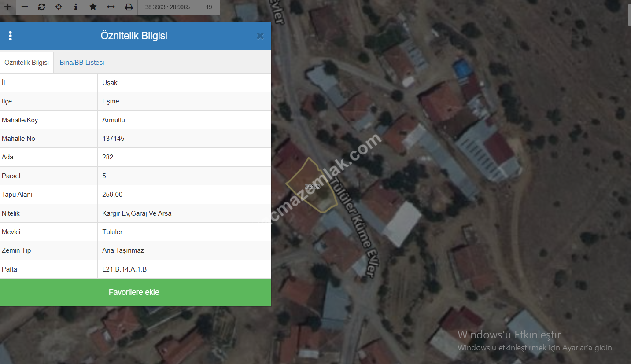Click the zoom level 19 indicator
The image size is (631, 364).
[209, 7]
